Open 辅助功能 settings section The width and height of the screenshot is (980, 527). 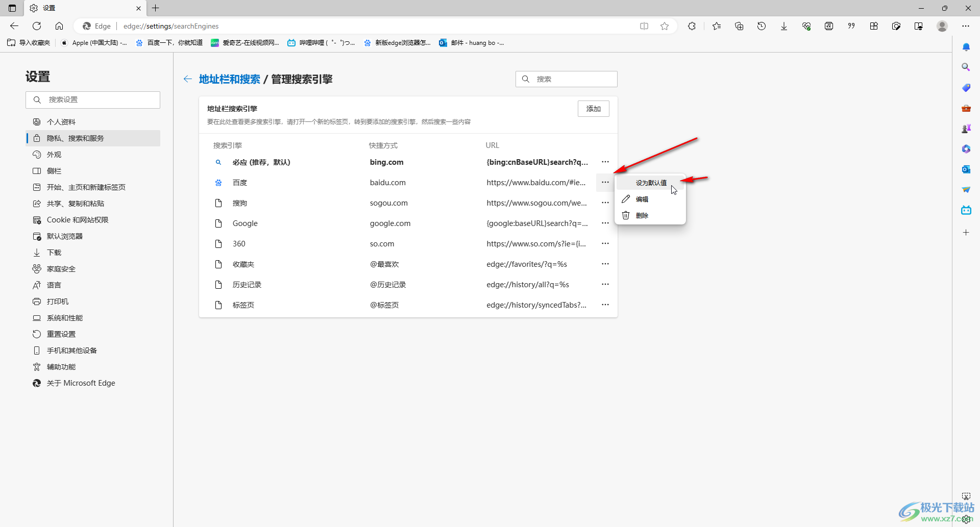[x=93, y=367]
